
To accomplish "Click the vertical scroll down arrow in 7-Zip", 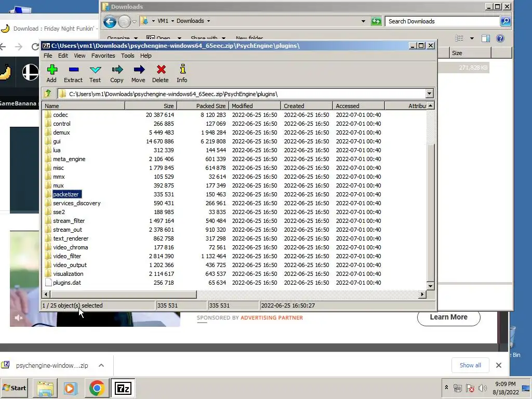I will (430, 286).
